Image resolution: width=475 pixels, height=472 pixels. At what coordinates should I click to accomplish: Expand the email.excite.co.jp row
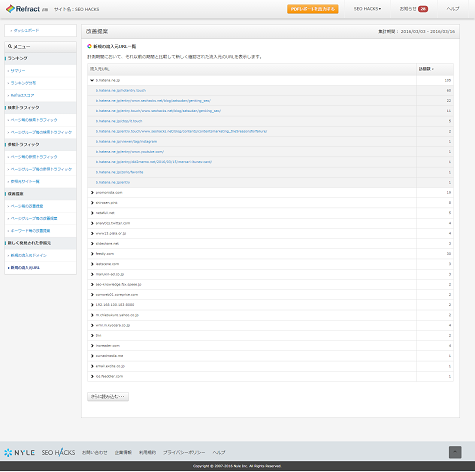92,366
